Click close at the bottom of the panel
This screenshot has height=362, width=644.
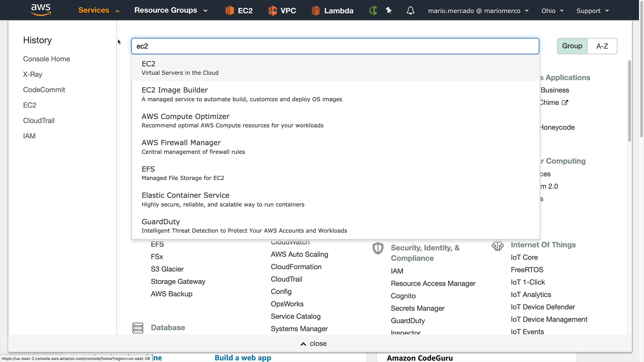pyautogui.click(x=314, y=344)
